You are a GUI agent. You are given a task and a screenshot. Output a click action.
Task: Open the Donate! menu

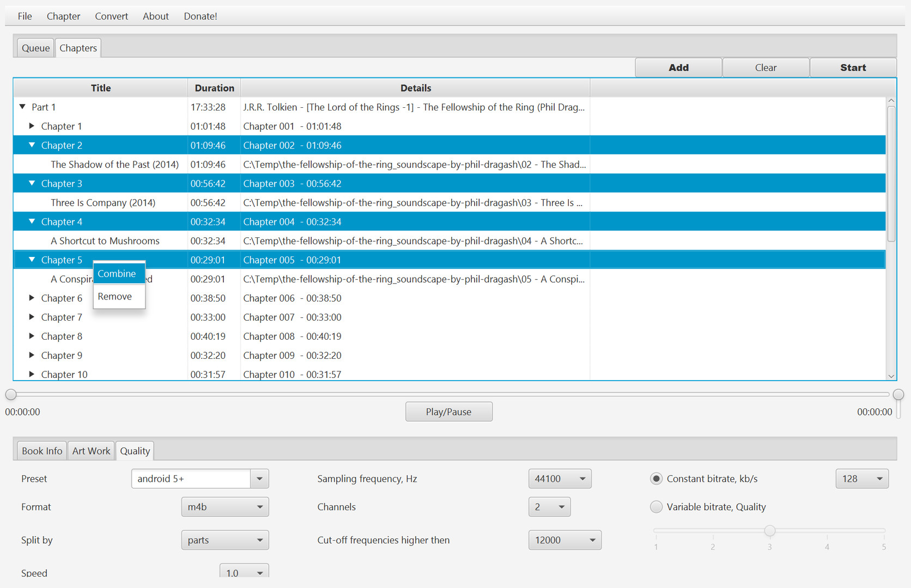click(x=200, y=16)
